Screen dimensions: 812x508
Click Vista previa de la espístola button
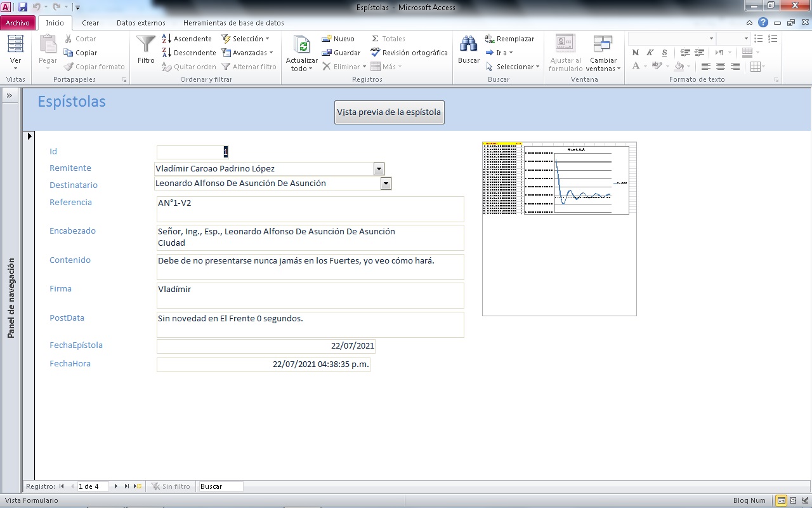point(389,112)
